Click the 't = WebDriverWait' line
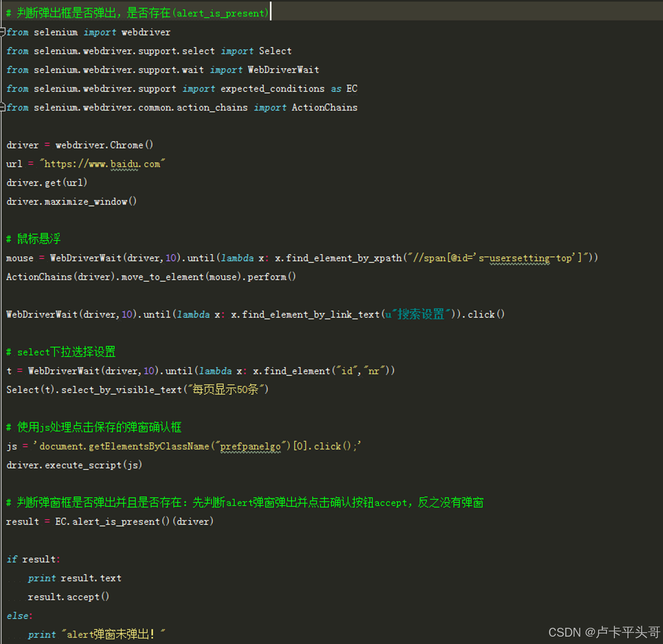The height and width of the screenshot is (644, 663). 201,371
